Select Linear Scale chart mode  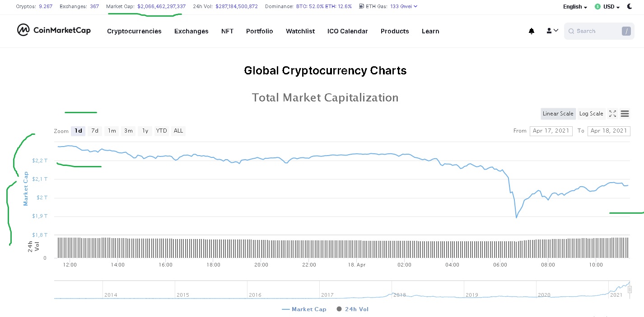[558, 114]
